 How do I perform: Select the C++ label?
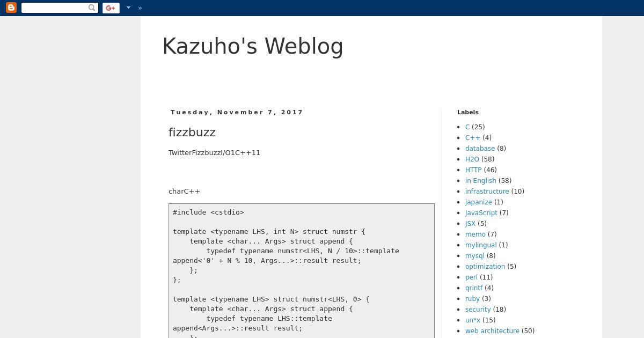pos(473,138)
